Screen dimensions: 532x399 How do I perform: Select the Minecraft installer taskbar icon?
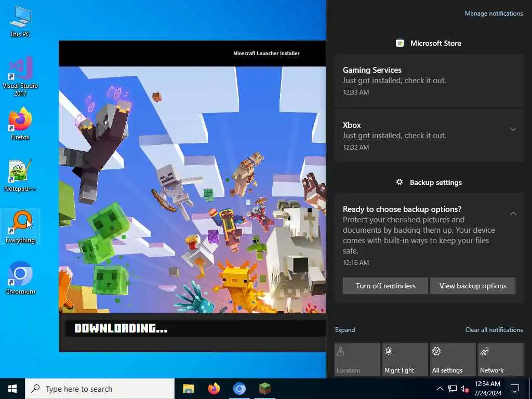tap(264, 389)
